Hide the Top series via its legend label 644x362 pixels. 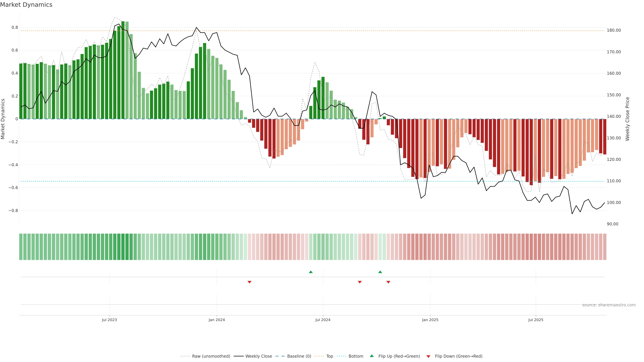[330, 356]
